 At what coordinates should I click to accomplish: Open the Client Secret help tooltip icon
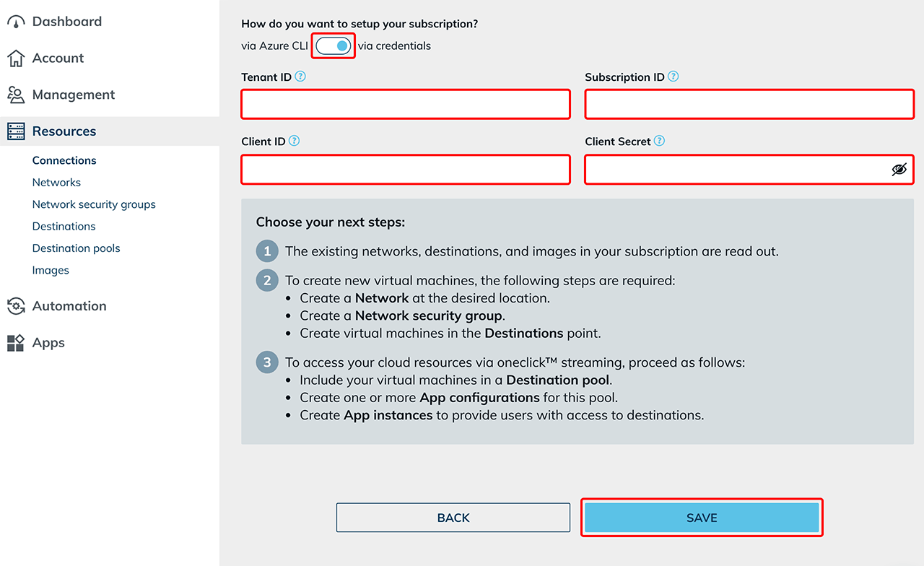click(x=659, y=141)
